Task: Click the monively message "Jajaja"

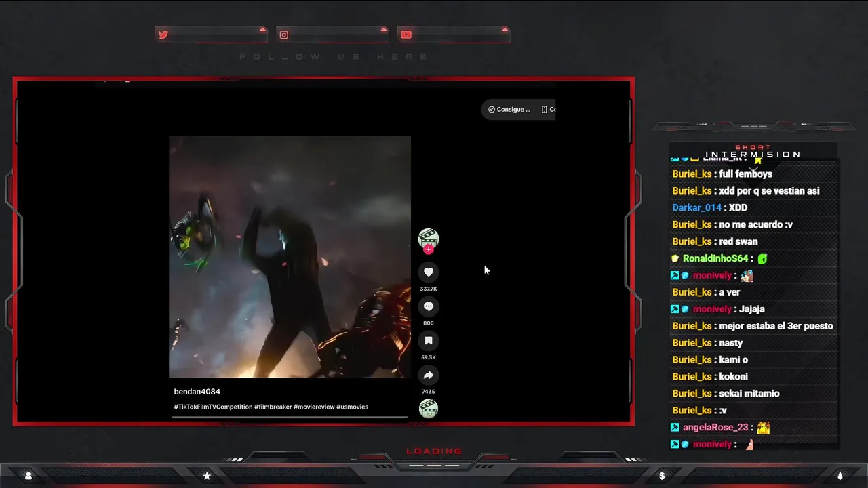Action: tap(752, 309)
